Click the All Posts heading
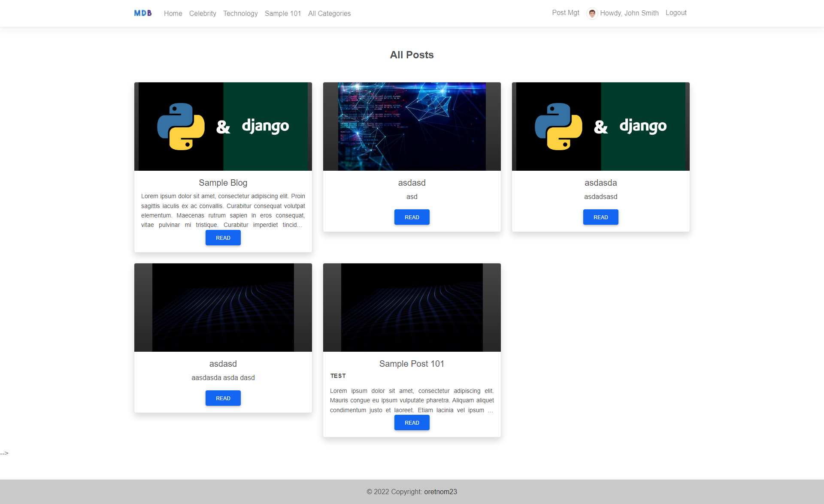Image resolution: width=824 pixels, height=504 pixels. point(412,55)
